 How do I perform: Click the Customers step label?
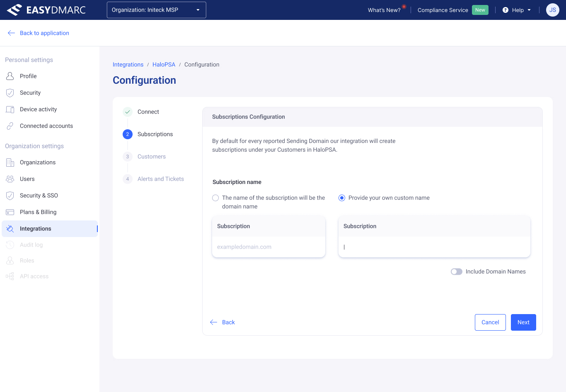(x=152, y=157)
